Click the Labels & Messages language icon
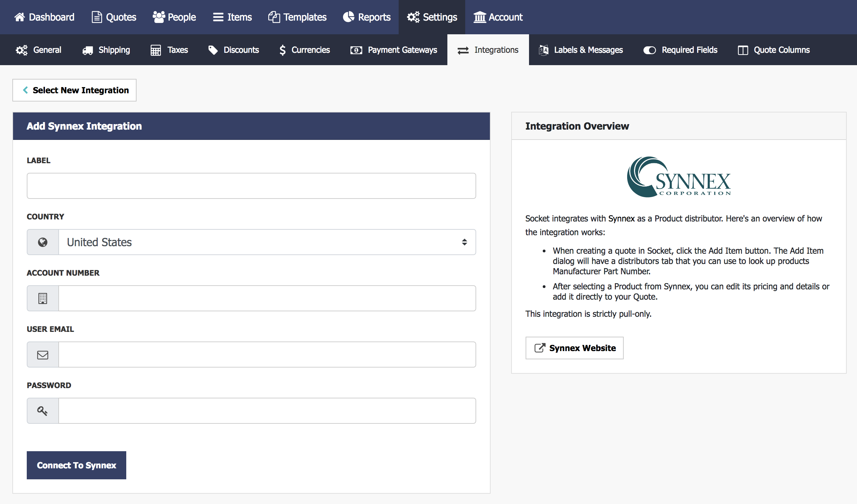The height and width of the screenshot is (504, 857). click(x=543, y=50)
